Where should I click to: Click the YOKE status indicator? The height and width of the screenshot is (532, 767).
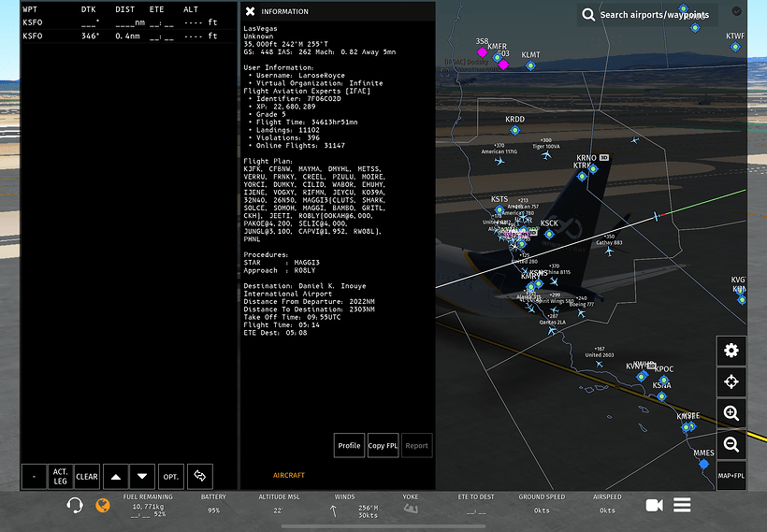pos(411,504)
